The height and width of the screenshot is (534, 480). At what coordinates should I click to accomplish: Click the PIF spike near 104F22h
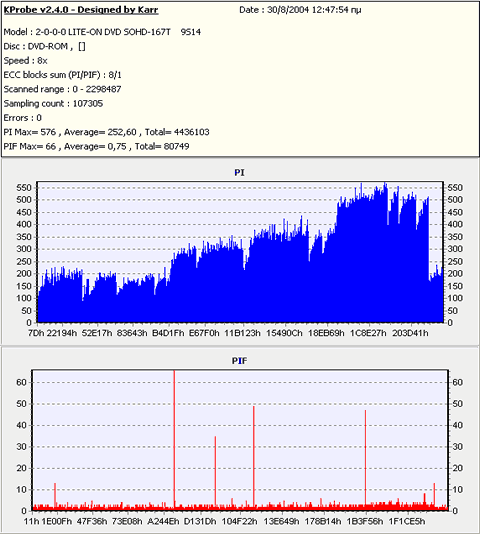coord(254,456)
